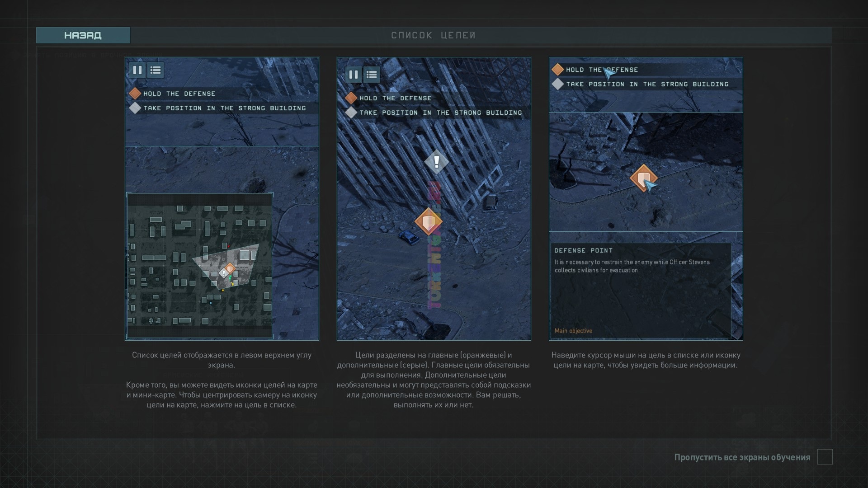Screen dimensions: 868x488
Task: Tick the skip all tutorial screens checkbox
Action: tap(825, 457)
